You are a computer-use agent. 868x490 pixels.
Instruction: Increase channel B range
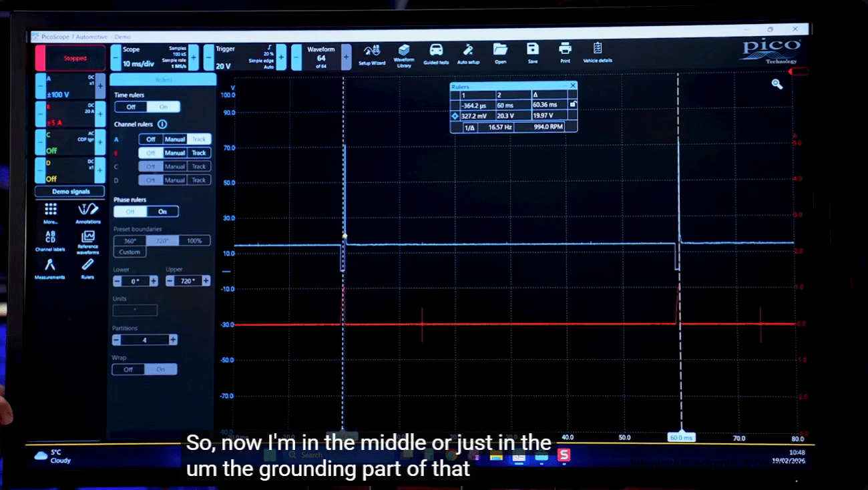(100, 114)
